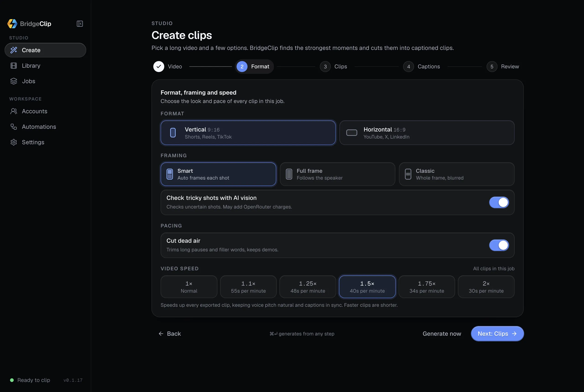This screenshot has height=392, width=584.
Task: Click the Full frame framing icon
Action: click(x=289, y=174)
